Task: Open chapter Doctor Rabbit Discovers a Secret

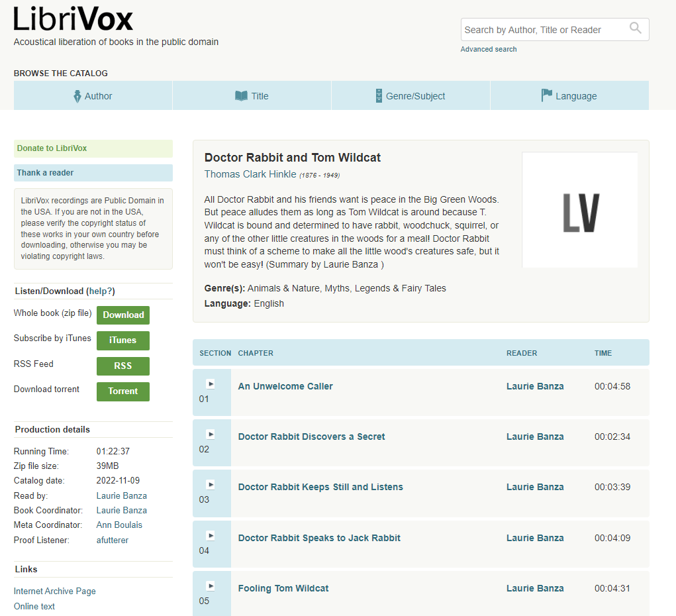Action: [x=311, y=436]
